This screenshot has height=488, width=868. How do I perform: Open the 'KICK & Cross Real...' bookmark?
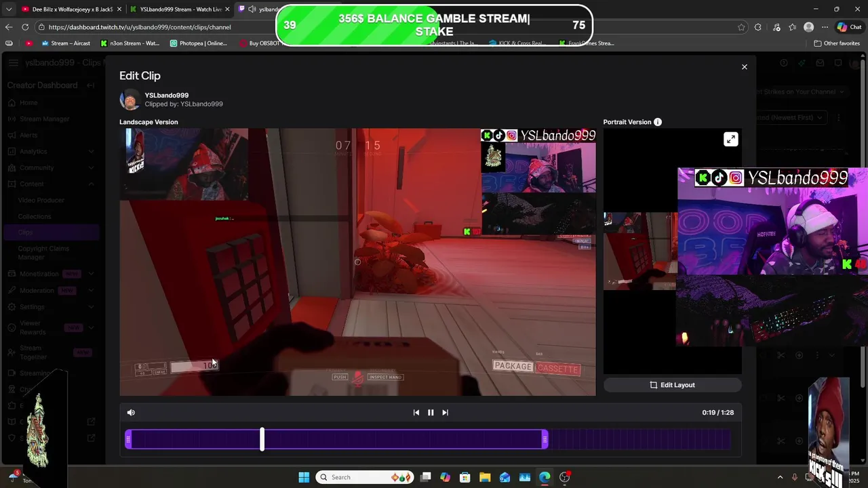517,43
